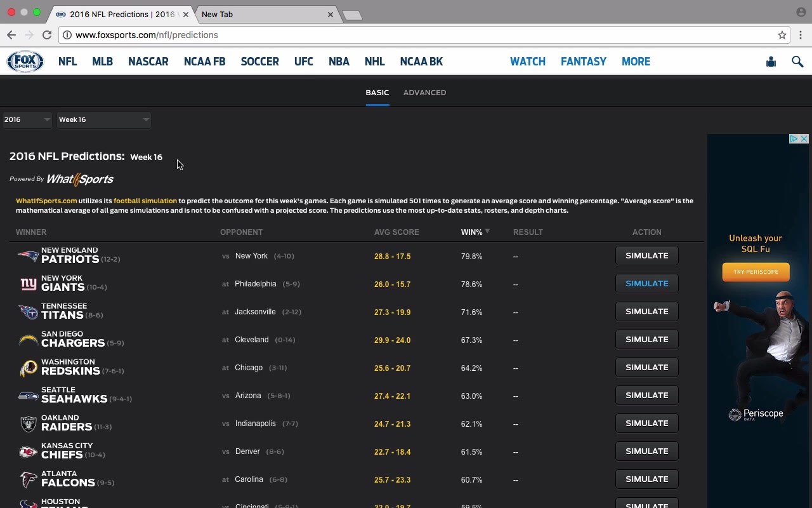Open the MLB section in the navigation

click(102, 62)
